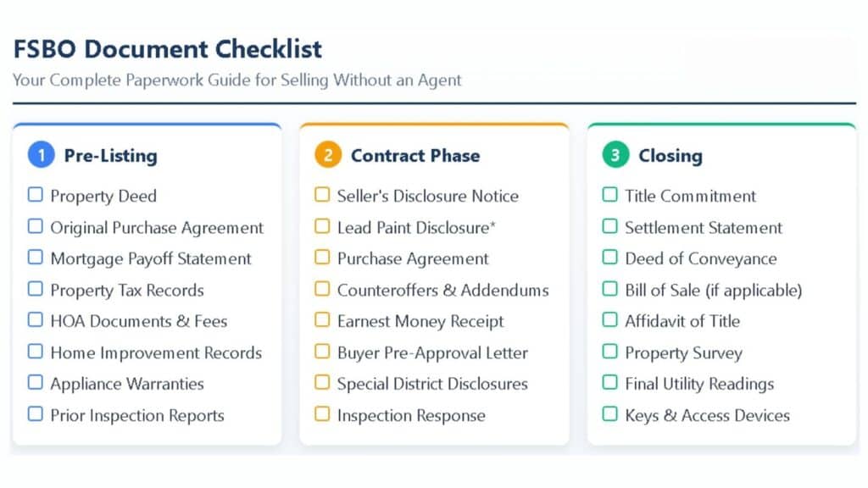This screenshot has width=868, height=488.
Task: Click the Contract Phase heading
Action: click(x=415, y=156)
